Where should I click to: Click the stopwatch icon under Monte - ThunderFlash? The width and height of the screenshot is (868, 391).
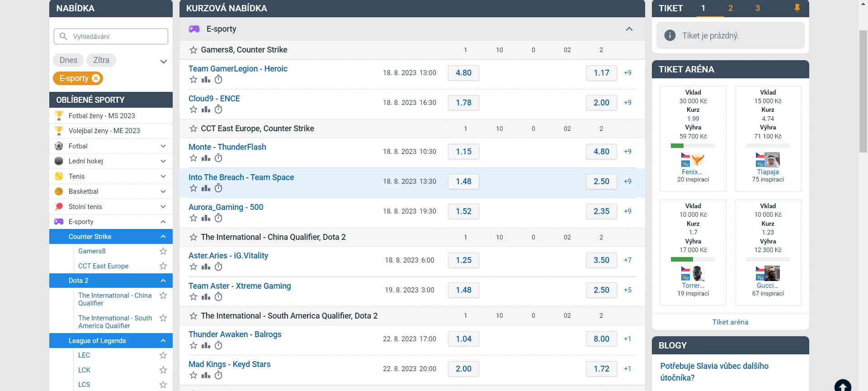[218, 158]
